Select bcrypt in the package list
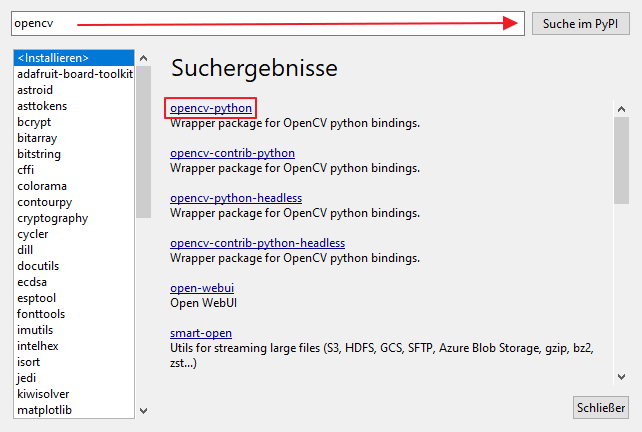The height and width of the screenshot is (432, 642). (34, 122)
